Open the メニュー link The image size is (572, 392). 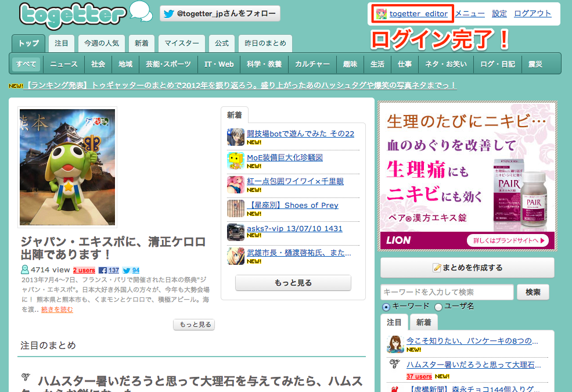[x=470, y=13]
